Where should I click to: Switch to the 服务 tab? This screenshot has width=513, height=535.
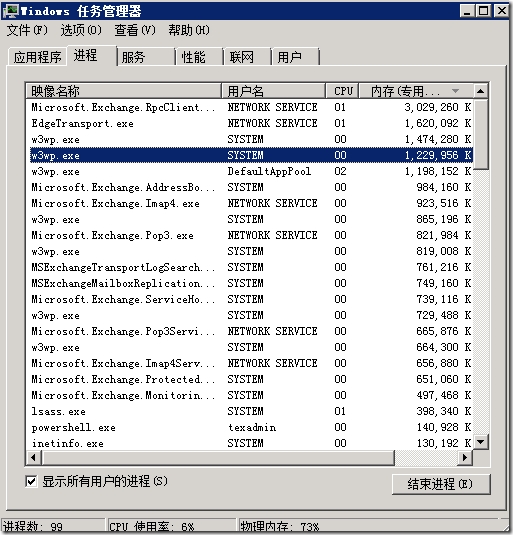pyautogui.click(x=146, y=57)
